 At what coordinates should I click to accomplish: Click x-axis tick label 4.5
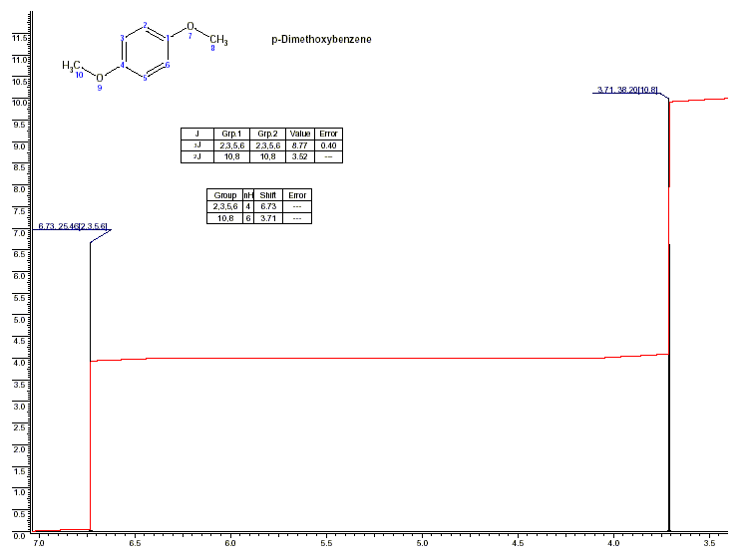tap(518, 543)
